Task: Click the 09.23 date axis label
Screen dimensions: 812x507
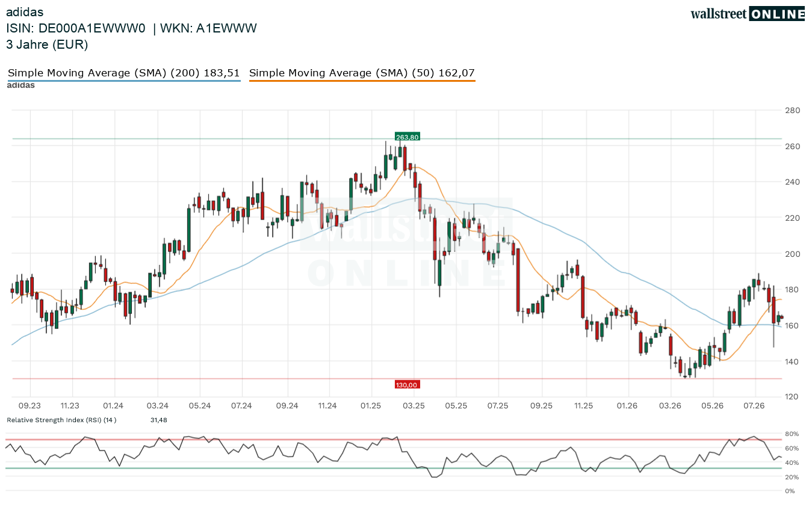Action: click(29, 406)
